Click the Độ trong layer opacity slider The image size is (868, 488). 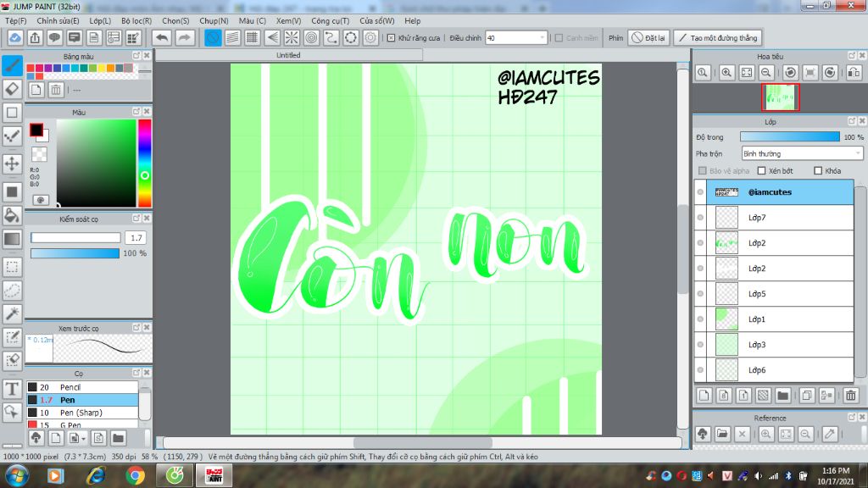point(790,136)
